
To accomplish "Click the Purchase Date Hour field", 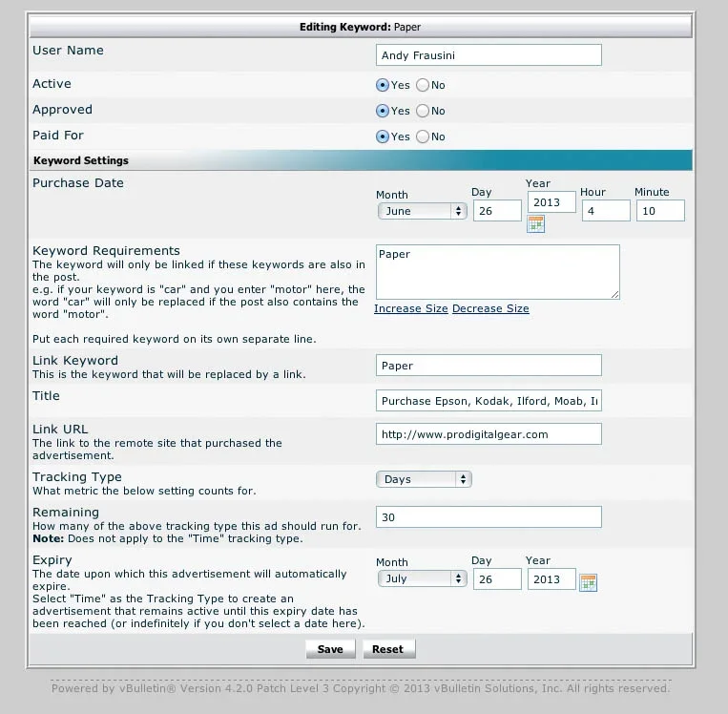I will (606, 211).
